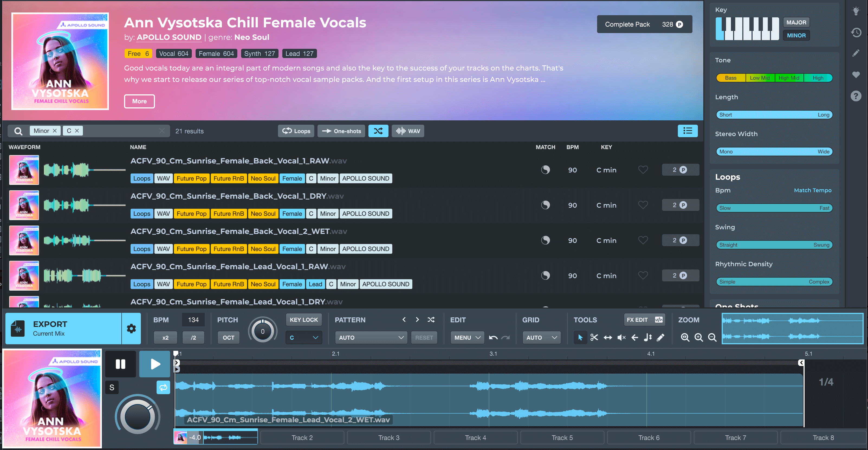Filter by One-shots tab
868x450 pixels.
tap(341, 131)
